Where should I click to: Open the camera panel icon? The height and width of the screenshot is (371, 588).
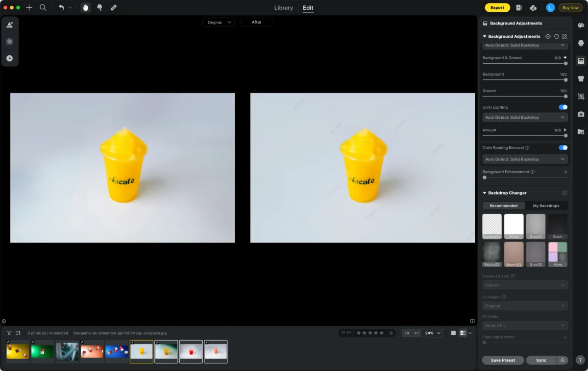tap(581, 114)
